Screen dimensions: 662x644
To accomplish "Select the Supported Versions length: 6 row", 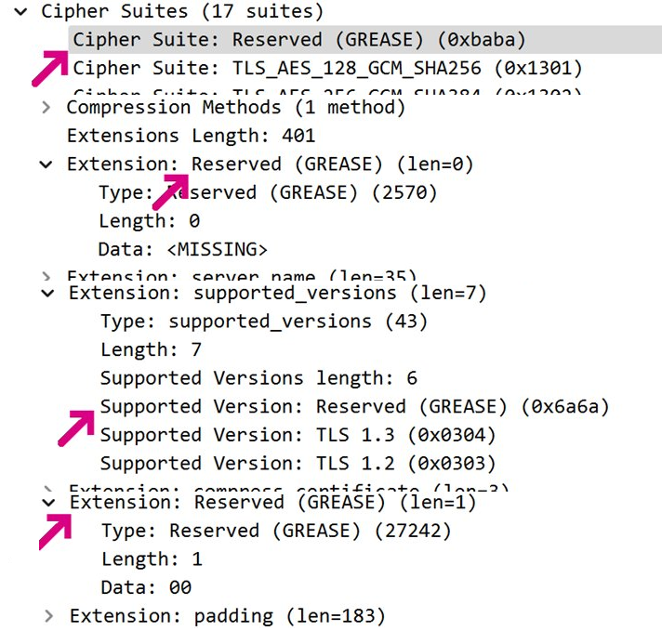I will point(258,378).
